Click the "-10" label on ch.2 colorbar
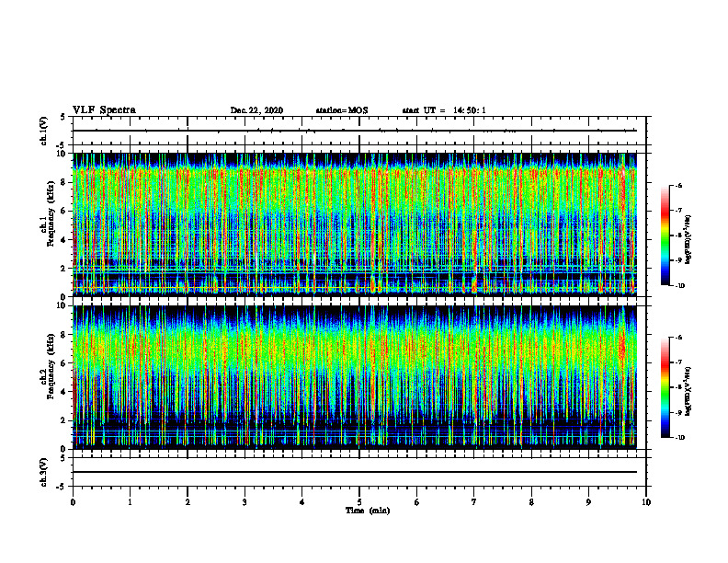This screenshot has width=728, height=563. 679,438
